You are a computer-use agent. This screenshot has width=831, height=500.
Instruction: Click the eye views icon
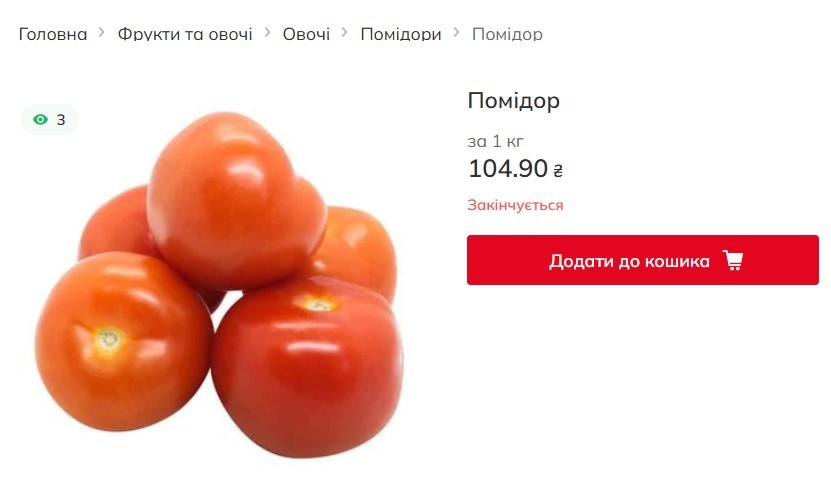40,119
